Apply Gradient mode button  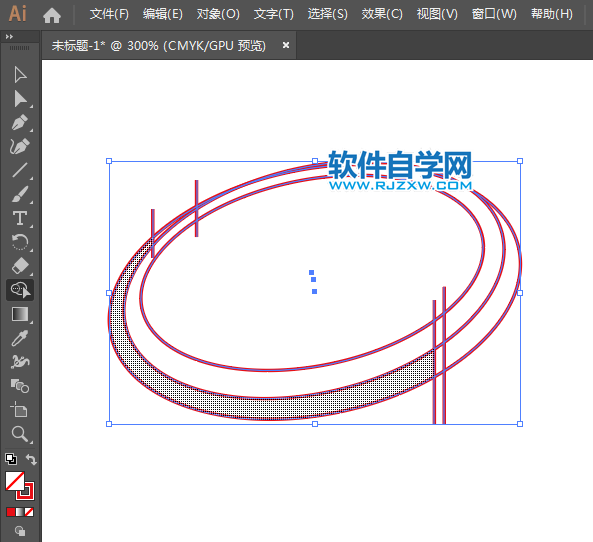(20, 512)
